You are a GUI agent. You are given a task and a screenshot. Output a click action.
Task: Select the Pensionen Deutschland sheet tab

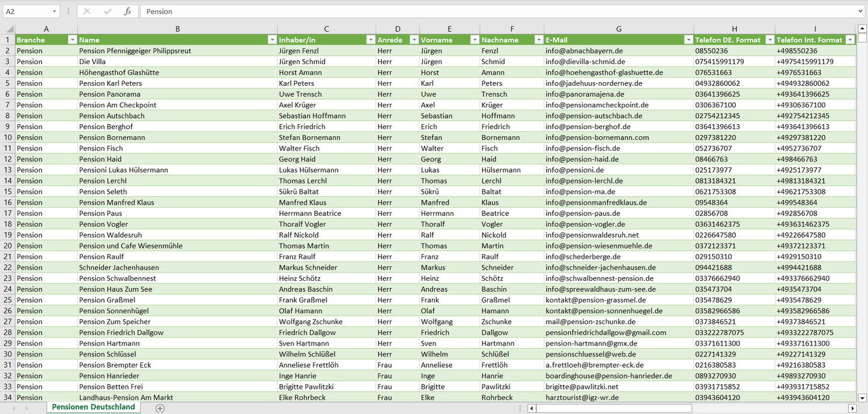(x=93, y=407)
